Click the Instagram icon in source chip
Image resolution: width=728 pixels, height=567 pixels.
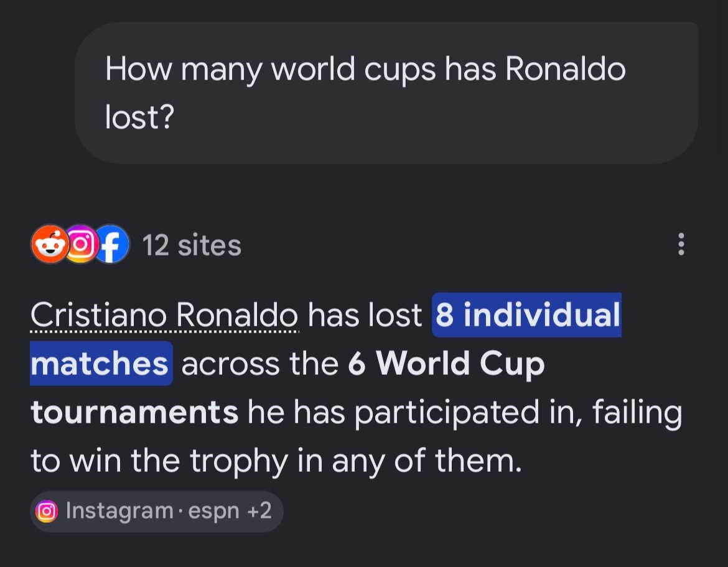[47, 511]
